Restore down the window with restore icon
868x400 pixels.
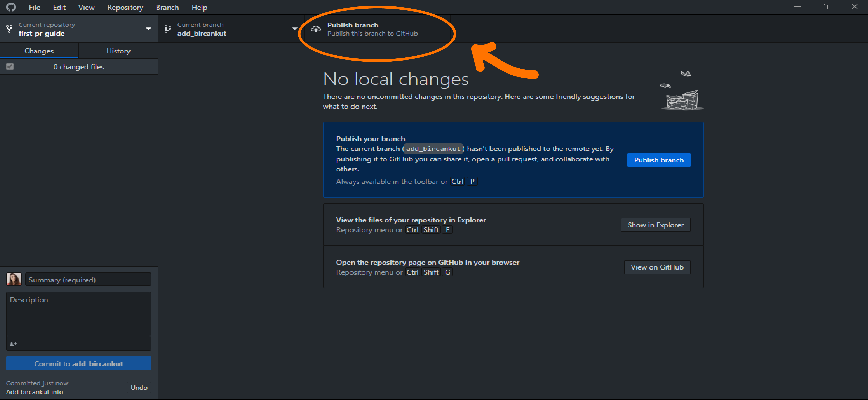point(826,7)
